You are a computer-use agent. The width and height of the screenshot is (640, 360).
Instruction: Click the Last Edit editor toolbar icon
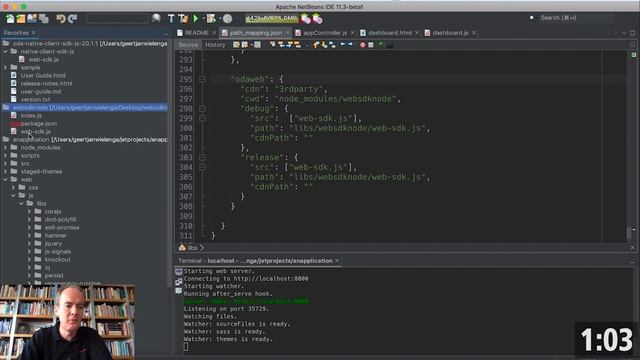click(x=236, y=44)
